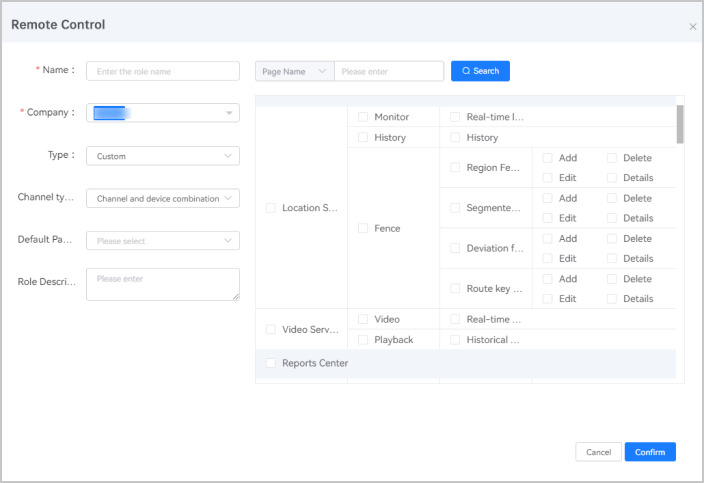The image size is (704, 483).
Task: Expand the Type dropdown showing Custom
Action: click(163, 156)
